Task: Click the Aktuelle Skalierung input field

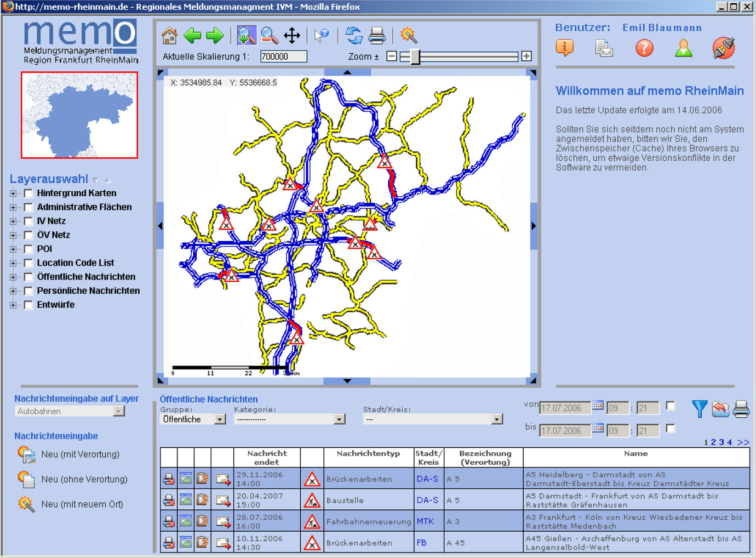Action: [x=283, y=56]
